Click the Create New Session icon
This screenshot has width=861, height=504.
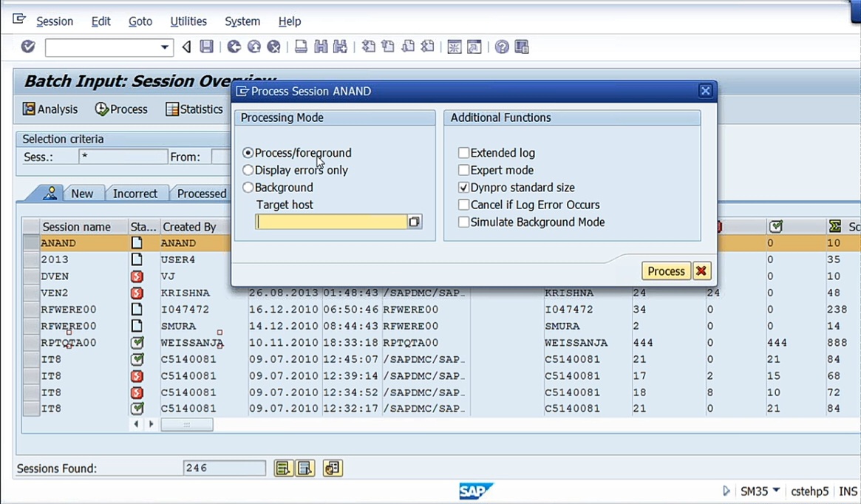tap(454, 47)
